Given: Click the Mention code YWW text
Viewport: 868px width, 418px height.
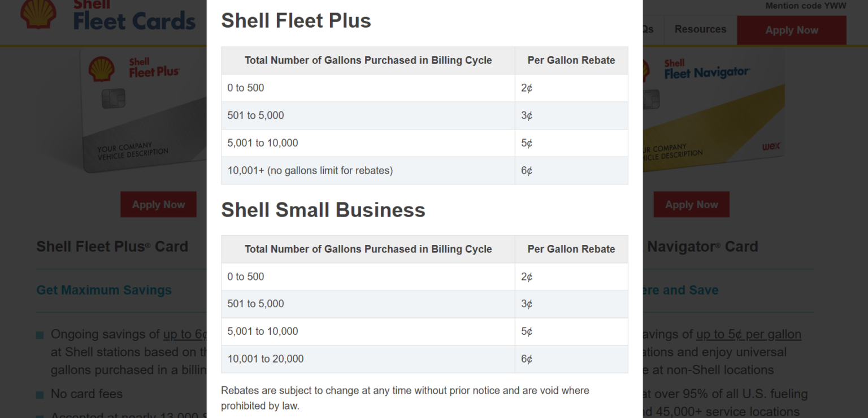Looking at the screenshot, I should coord(806,6).
